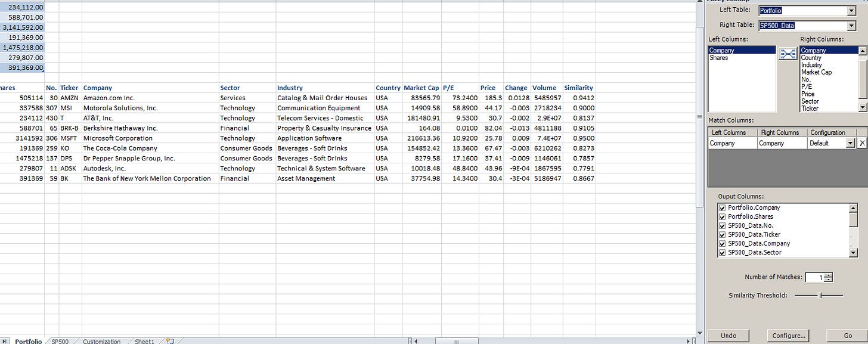Click the AMZN ticker cell
The image size is (868, 344).
(70, 98)
